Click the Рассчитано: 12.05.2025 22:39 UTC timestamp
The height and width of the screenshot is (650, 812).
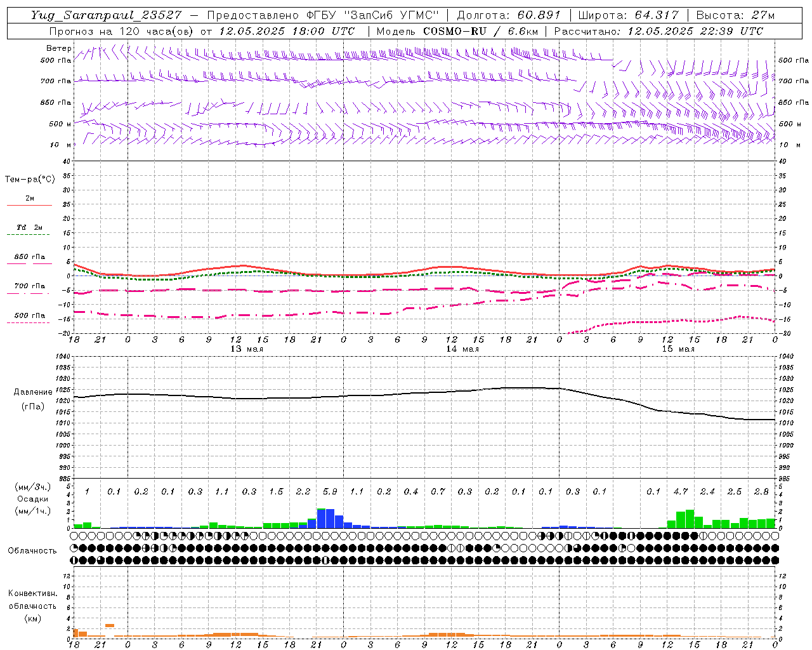coord(658,31)
